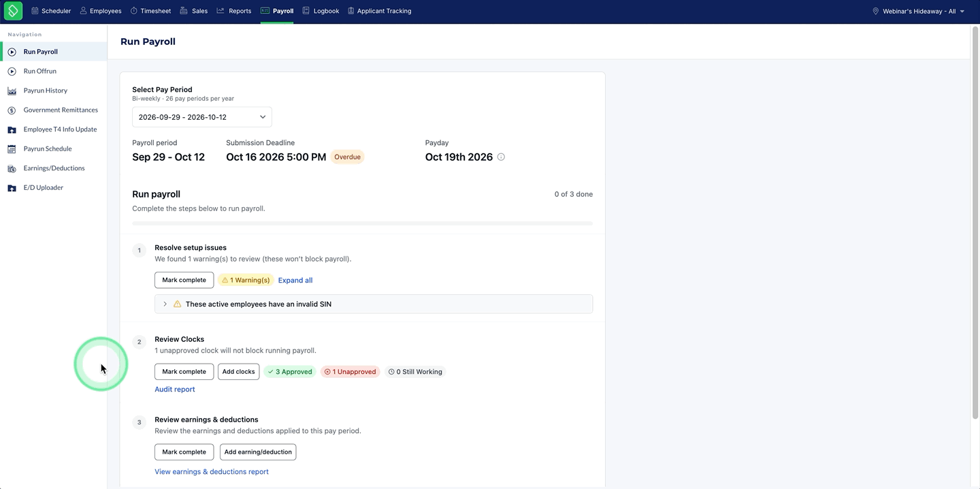Open the Logbook tab
Viewport: 980px width, 489px height.
click(321, 11)
